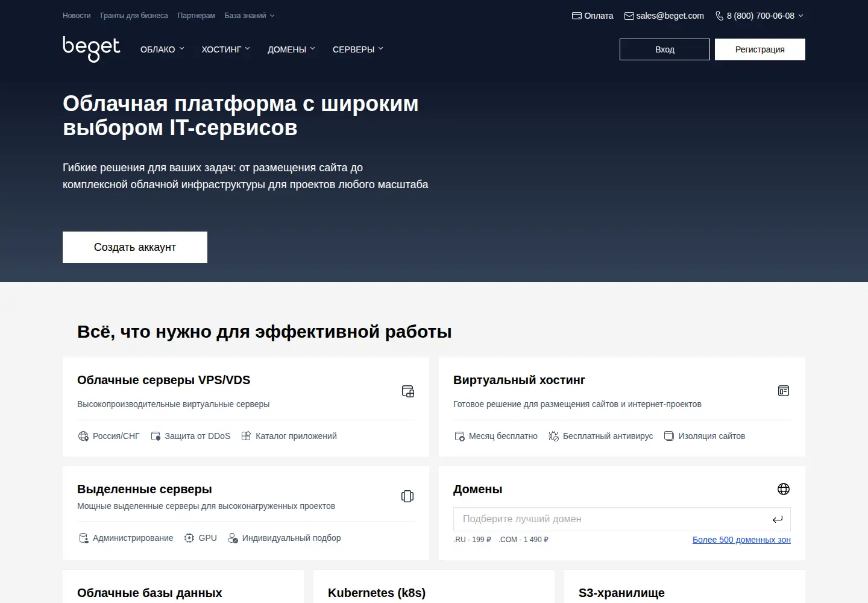
Task: Click the Регистрация button
Action: (760, 49)
